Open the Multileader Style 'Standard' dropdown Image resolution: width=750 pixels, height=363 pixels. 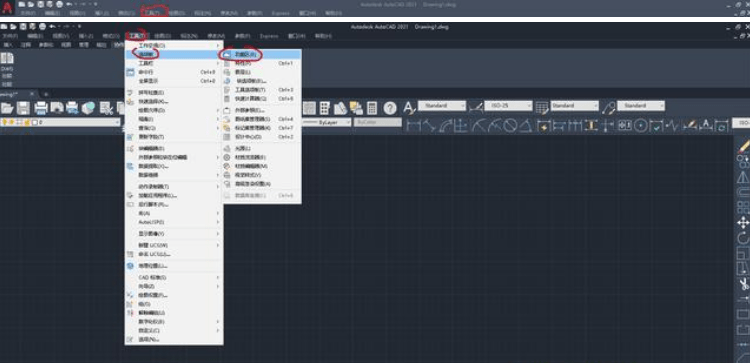[641, 105]
